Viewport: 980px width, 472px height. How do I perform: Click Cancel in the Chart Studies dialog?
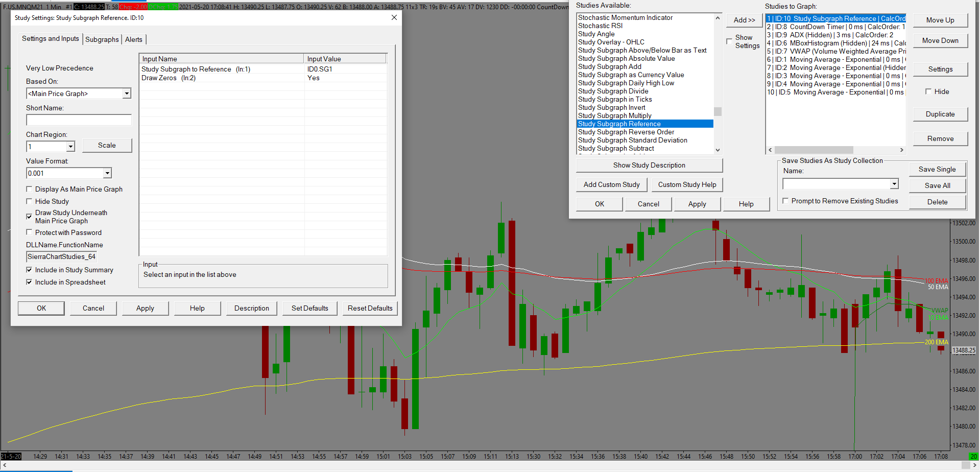649,204
